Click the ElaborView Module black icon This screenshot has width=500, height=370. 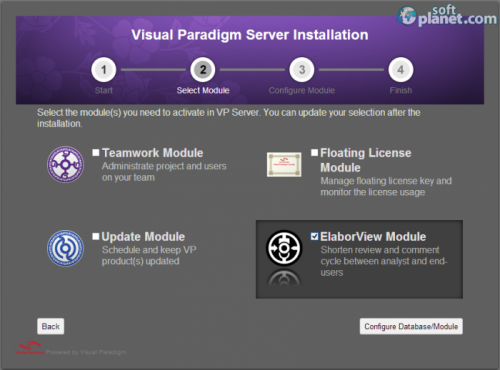[x=284, y=248]
